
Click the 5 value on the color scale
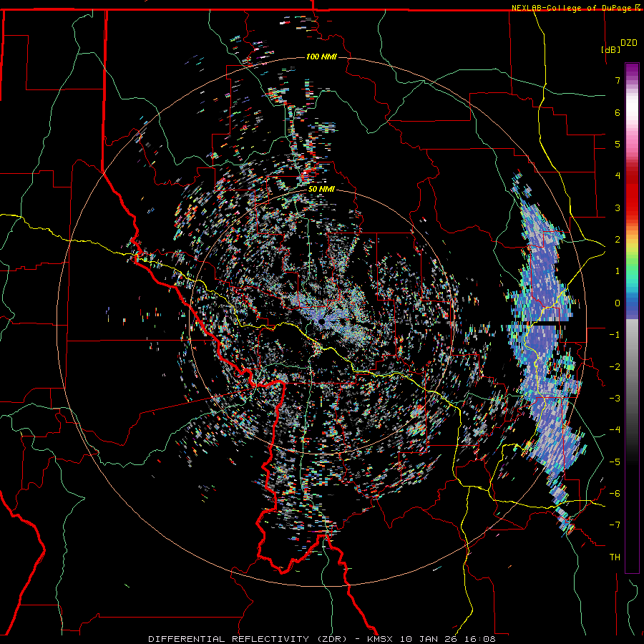(618, 144)
